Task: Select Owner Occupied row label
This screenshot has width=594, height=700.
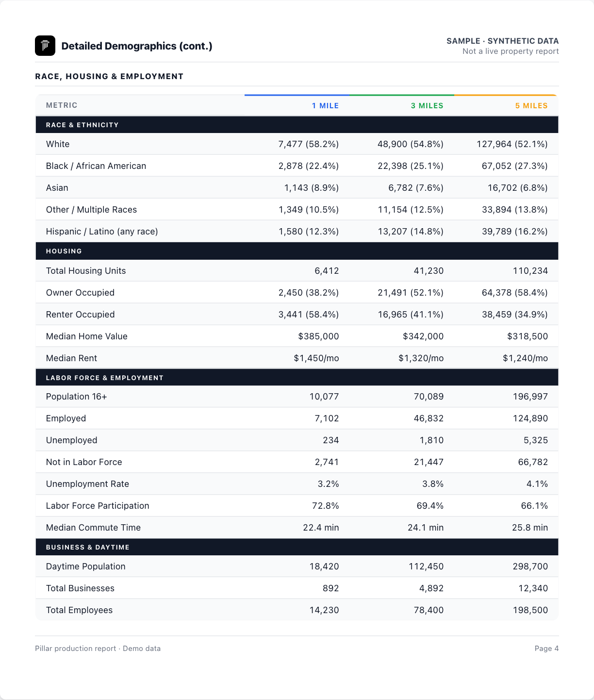Action: [x=80, y=293]
